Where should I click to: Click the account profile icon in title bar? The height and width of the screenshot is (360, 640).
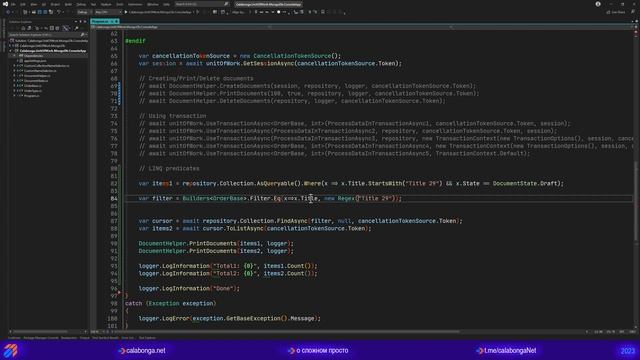coord(598,4)
